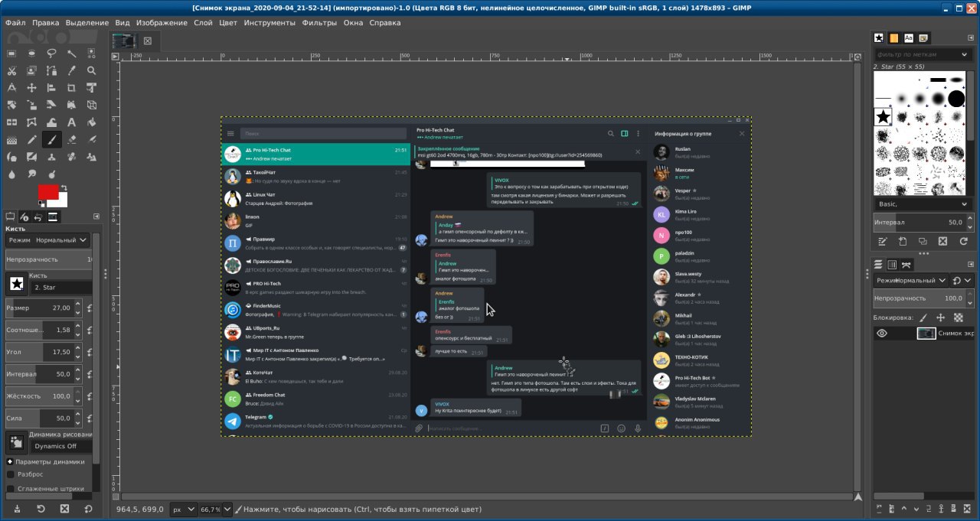
Task: Open the Фильтры menu
Action: click(x=319, y=23)
